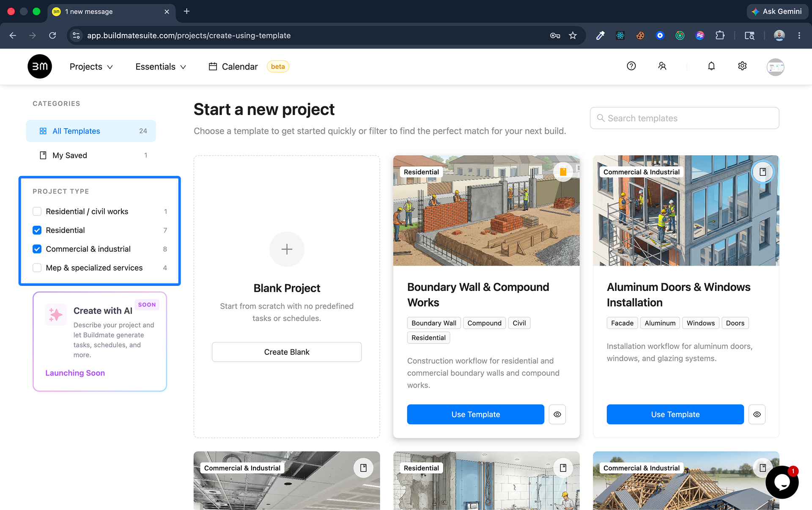Viewport: 812px width, 510px height.
Task: Open a new browser tab
Action: pyautogui.click(x=187, y=11)
